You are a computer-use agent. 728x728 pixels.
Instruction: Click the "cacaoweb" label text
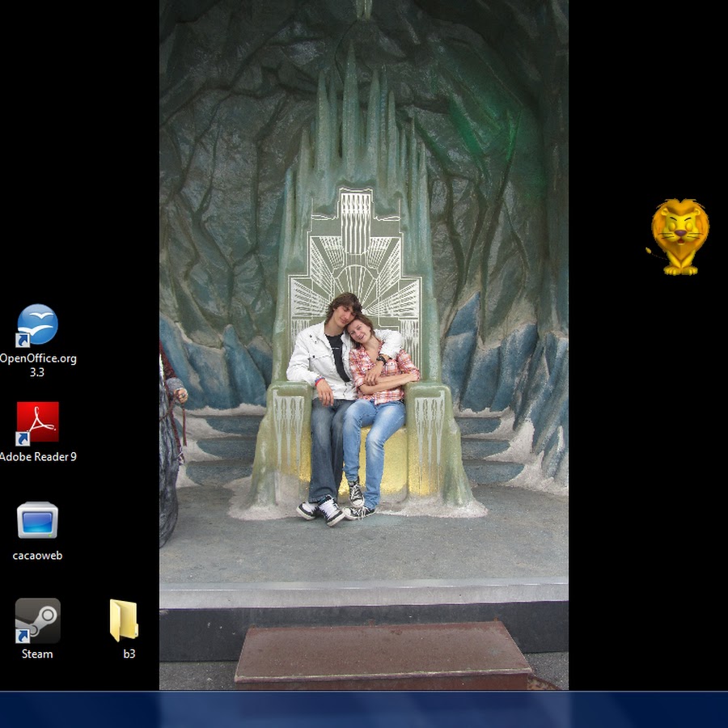(37, 556)
